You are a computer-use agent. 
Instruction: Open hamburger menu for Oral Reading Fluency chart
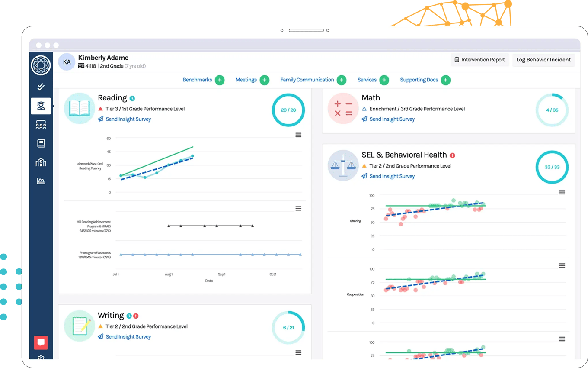point(298,135)
